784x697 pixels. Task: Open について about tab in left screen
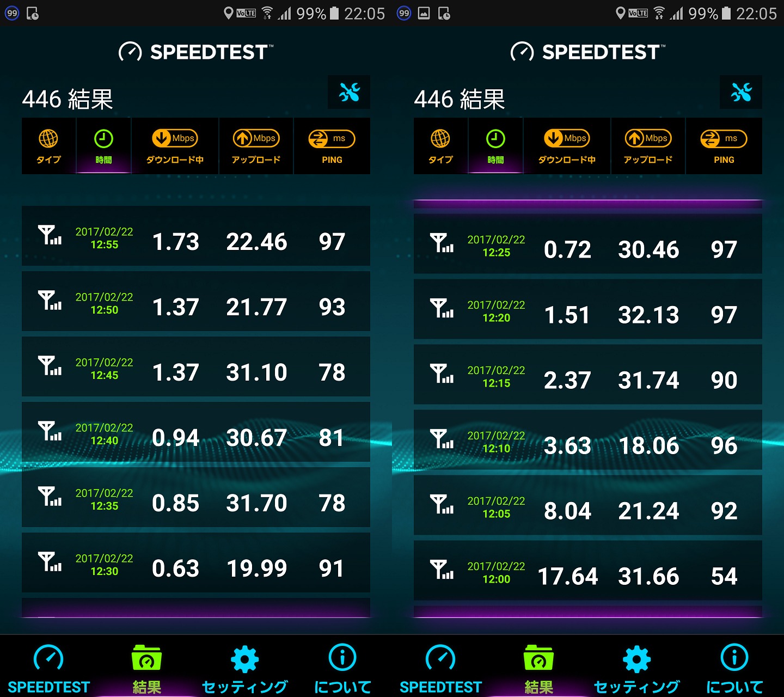(x=343, y=669)
